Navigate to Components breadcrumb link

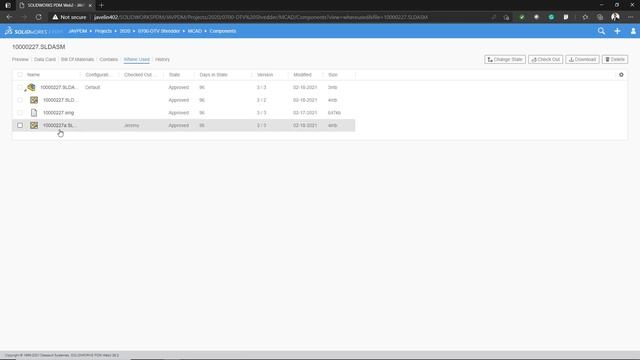coord(223,31)
